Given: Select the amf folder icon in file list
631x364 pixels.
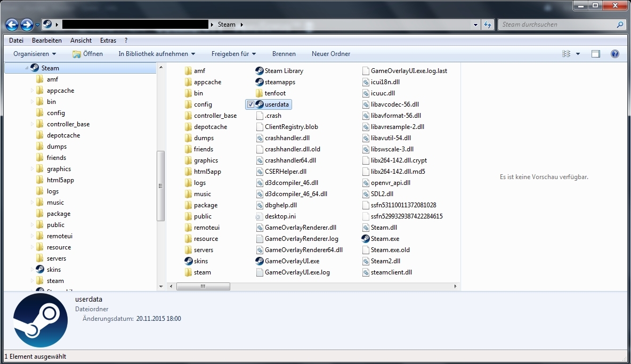Looking at the screenshot, I should point(188,71).
